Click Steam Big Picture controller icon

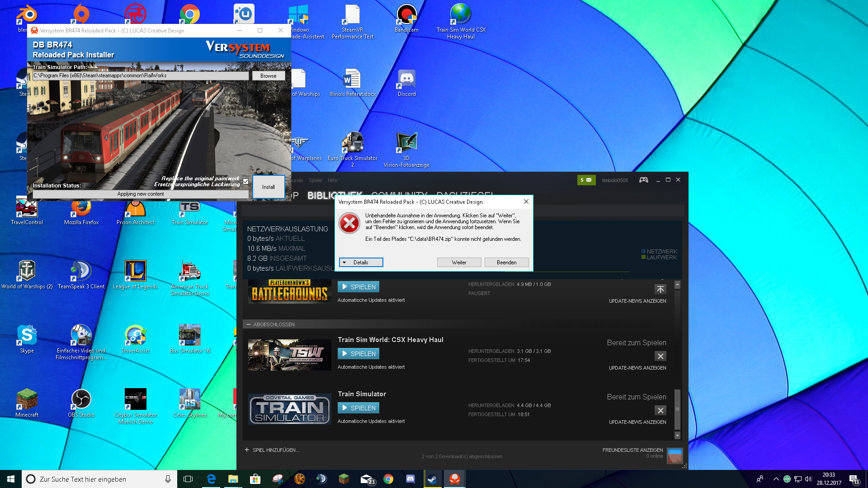point(643,180)
